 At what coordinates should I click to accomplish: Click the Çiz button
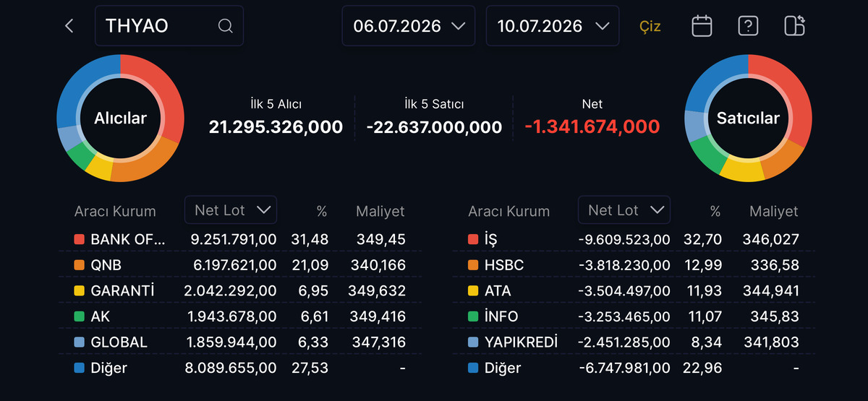tap(650, 26)
